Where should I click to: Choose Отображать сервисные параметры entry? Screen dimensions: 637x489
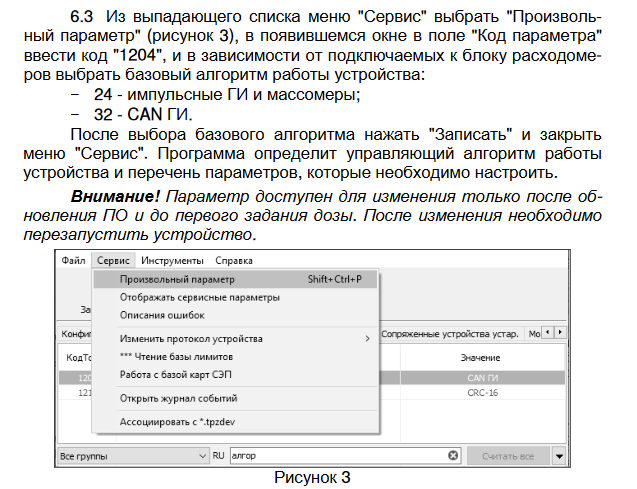coord(235,297)
